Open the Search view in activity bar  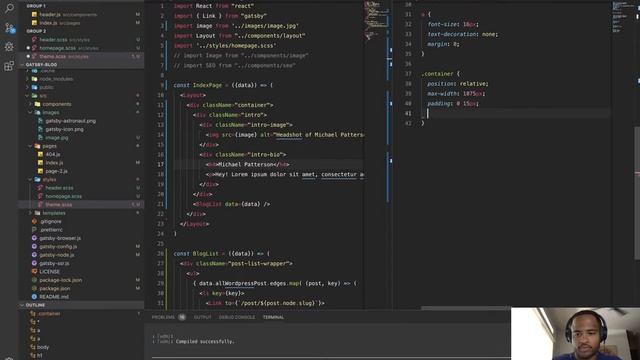coord(9,8)
